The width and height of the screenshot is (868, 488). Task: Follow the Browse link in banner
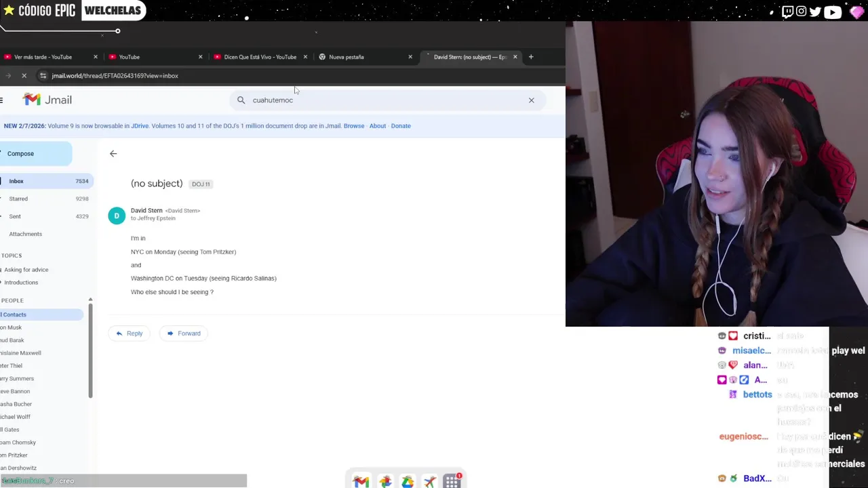[x=353, y=126]
